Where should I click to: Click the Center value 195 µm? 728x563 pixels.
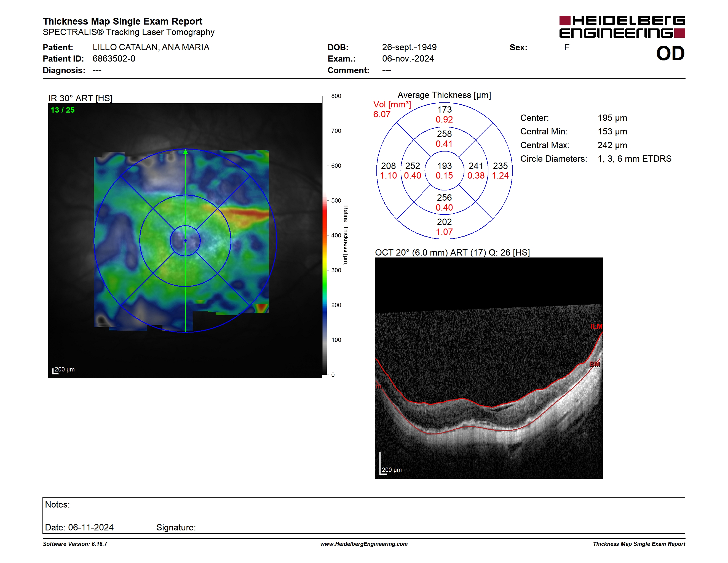(612, 118)
